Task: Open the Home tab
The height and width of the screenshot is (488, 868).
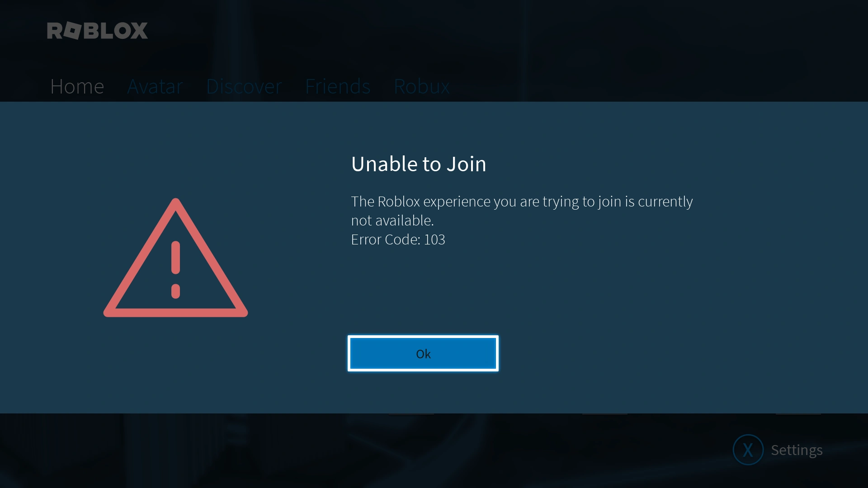Action: [77, 86]
